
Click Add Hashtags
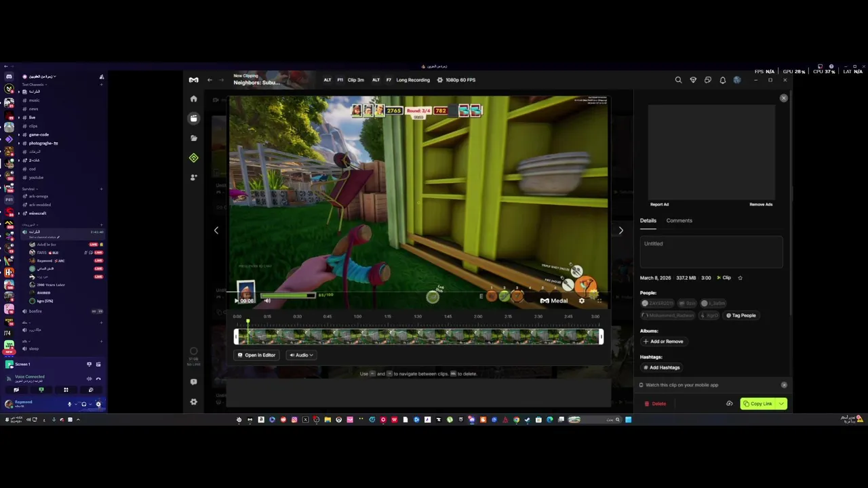click(x=661, y=367)
